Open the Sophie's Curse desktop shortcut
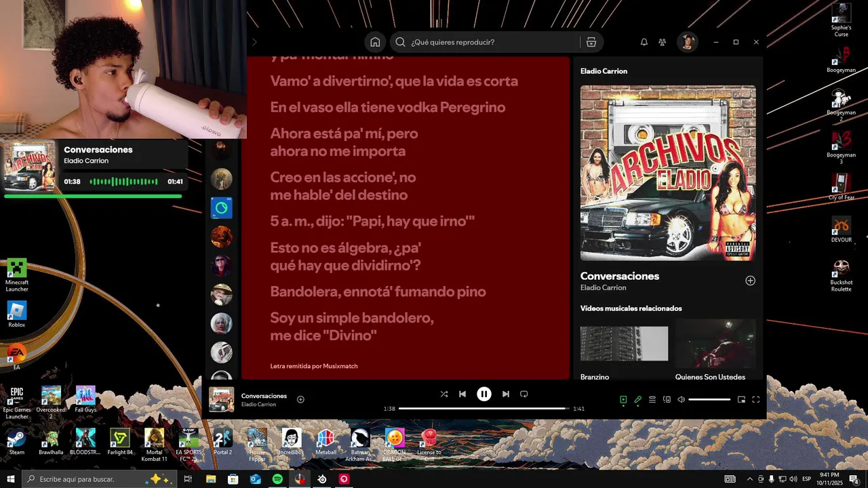 click(x=842, y=20)
